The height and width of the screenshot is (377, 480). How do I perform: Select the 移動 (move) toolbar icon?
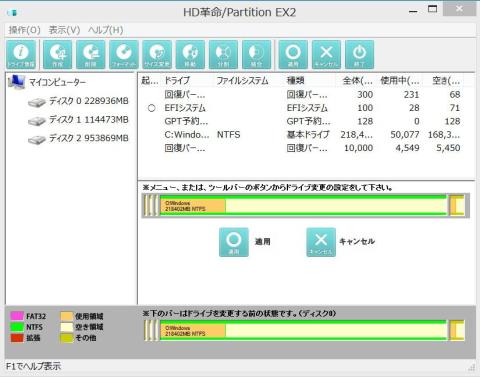point(190,55)
